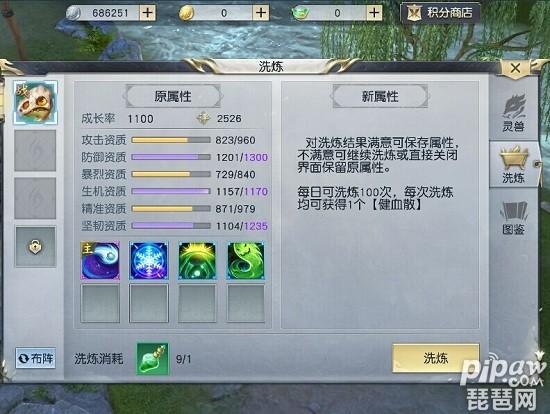Close the 洗炼 panel with X
550x414 pixels.
coord(516,68)
